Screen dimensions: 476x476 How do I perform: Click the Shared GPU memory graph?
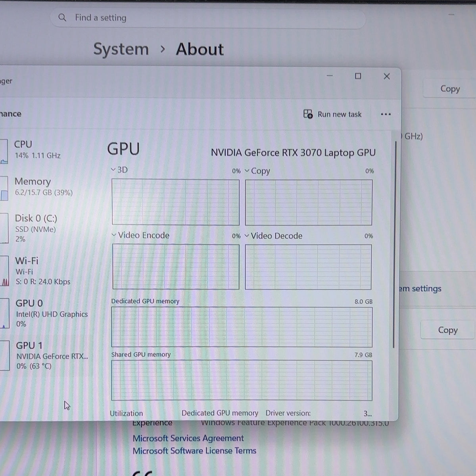[242, 380]
